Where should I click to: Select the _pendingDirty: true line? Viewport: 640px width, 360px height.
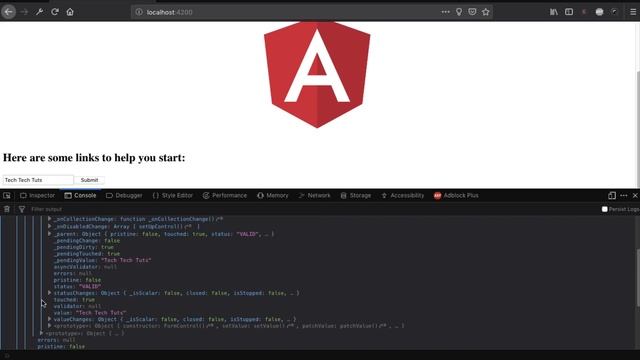[84, 247]
